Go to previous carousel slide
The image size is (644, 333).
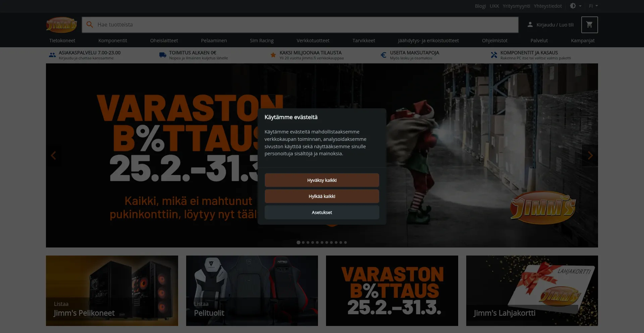click(53, 155)
